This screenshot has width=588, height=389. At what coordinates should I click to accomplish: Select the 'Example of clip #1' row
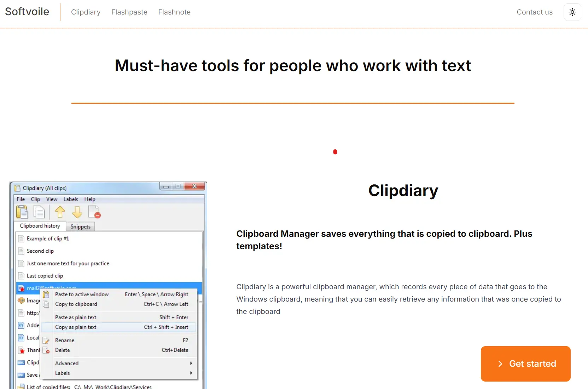coord(110,239)
